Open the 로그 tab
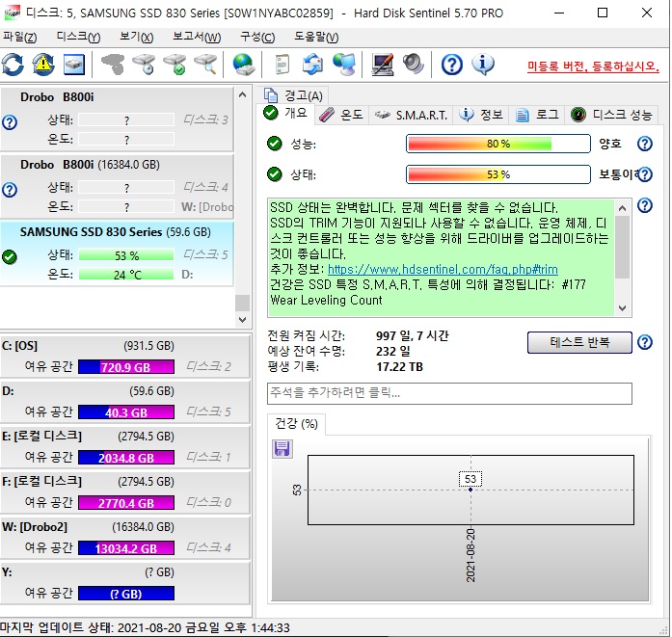The width and height of the screenshot is (672, 637). click(x=537, y=115)
